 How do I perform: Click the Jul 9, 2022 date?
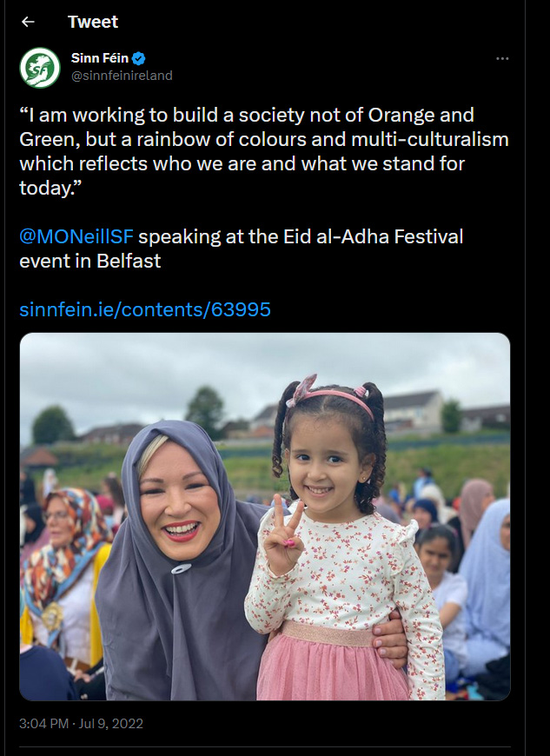coord(111,724)
